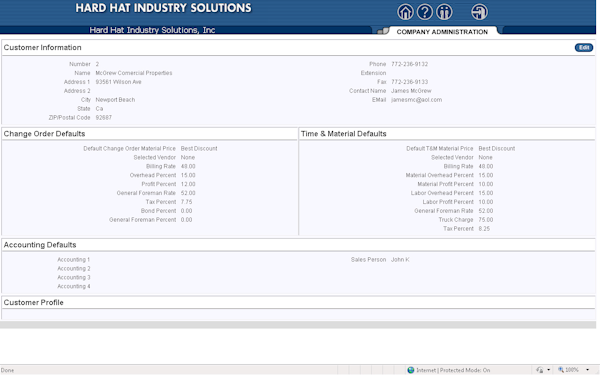Click the small icon left of Company Administration tab

point(383,31)
